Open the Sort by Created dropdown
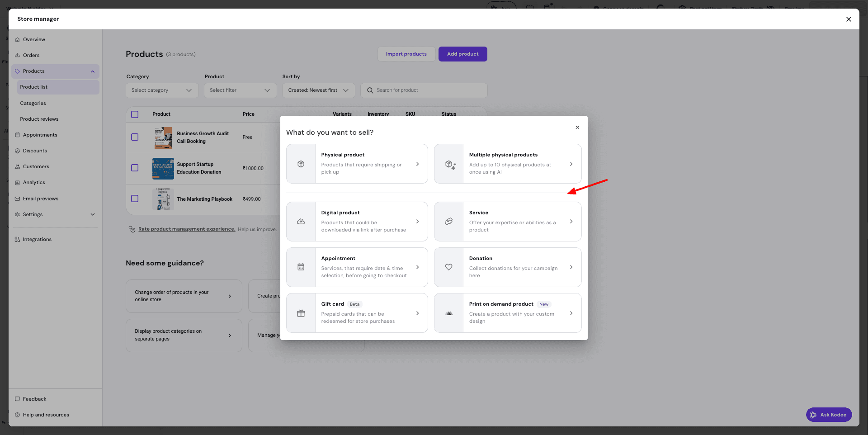This screenshot has height=435, width=868. (318, 90)
